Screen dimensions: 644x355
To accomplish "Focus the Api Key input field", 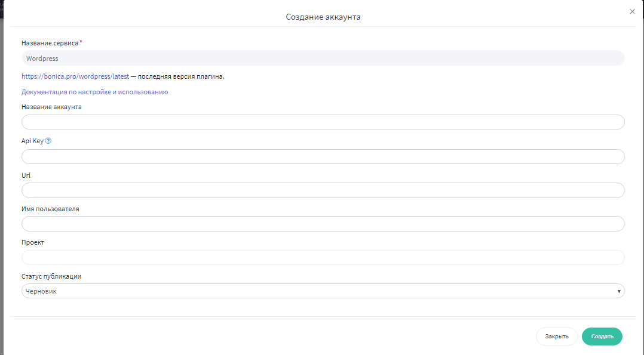I will tap(323, 157).
